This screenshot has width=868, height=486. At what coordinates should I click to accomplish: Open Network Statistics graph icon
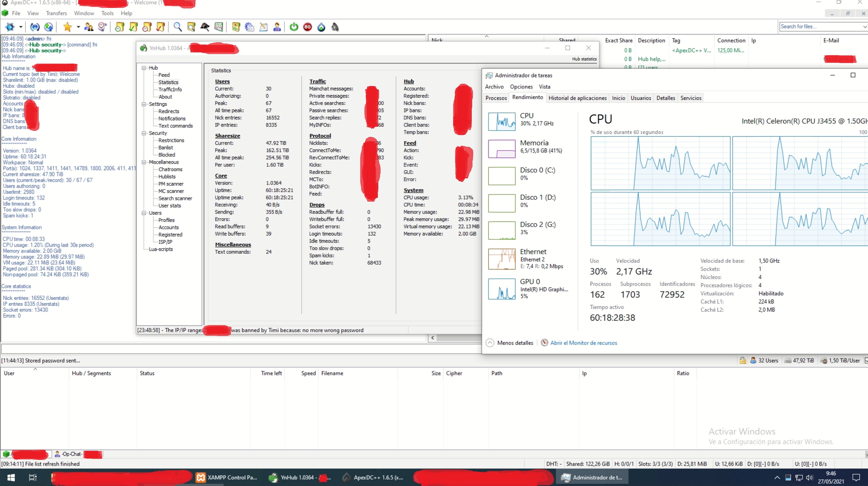219,27
